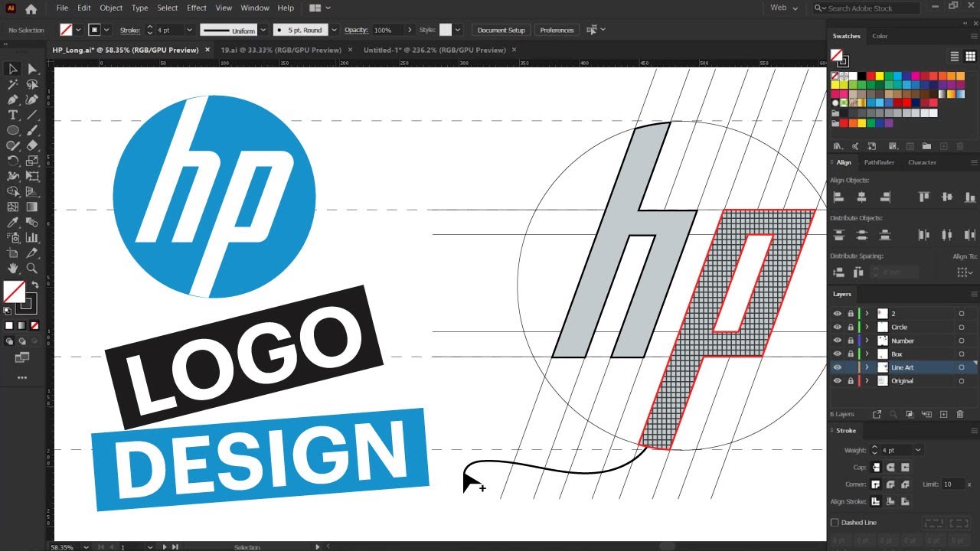Choose Round Cap for stroke
The image size is (980, 551).
pos(890,467)
